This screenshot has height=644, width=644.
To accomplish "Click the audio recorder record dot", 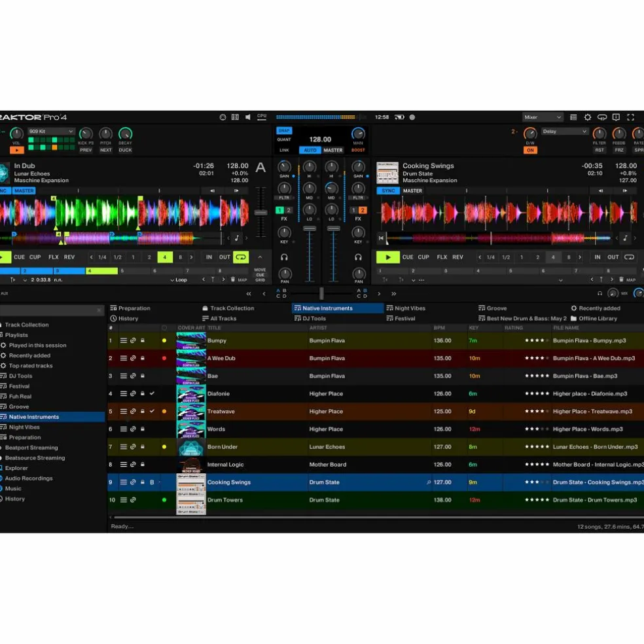I will click(x=412, y=117).
